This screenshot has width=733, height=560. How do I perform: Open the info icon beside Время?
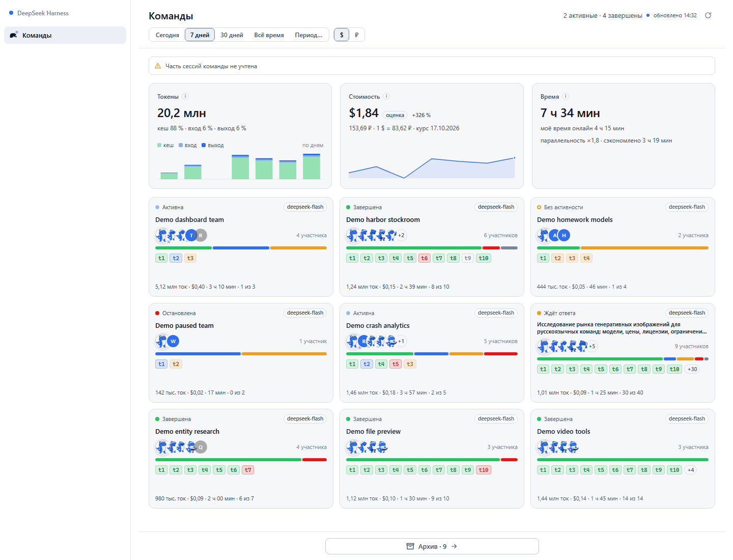[566, 96]
